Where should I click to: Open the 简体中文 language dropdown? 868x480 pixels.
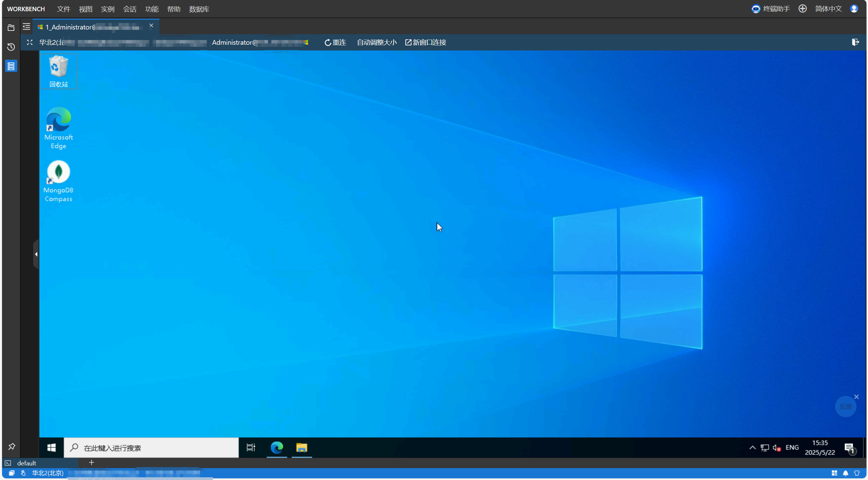(x=828, y=9)
